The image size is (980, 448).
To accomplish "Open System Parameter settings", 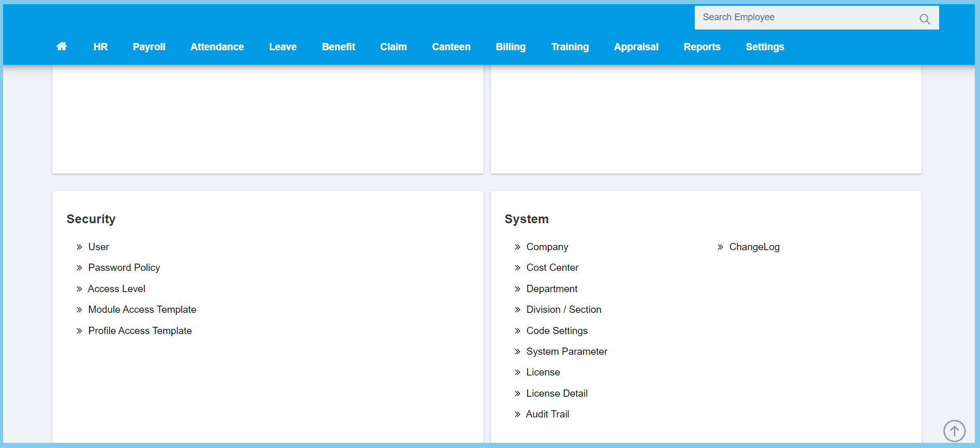I will 566,352.
